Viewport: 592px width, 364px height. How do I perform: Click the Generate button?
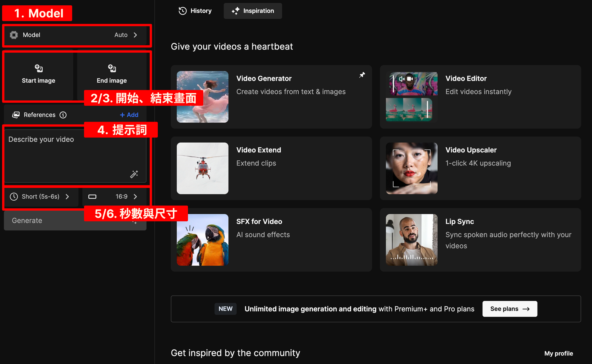75,220
